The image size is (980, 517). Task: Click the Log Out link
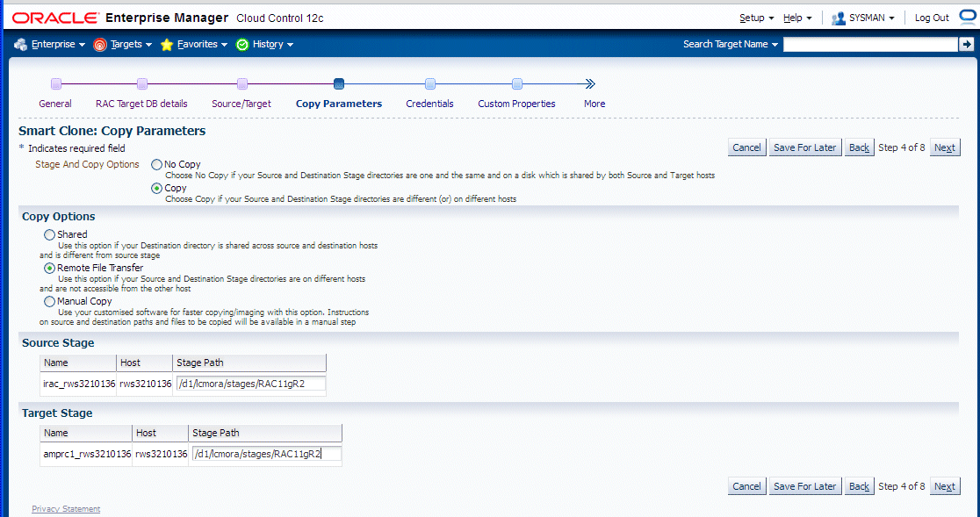(932, 18)
